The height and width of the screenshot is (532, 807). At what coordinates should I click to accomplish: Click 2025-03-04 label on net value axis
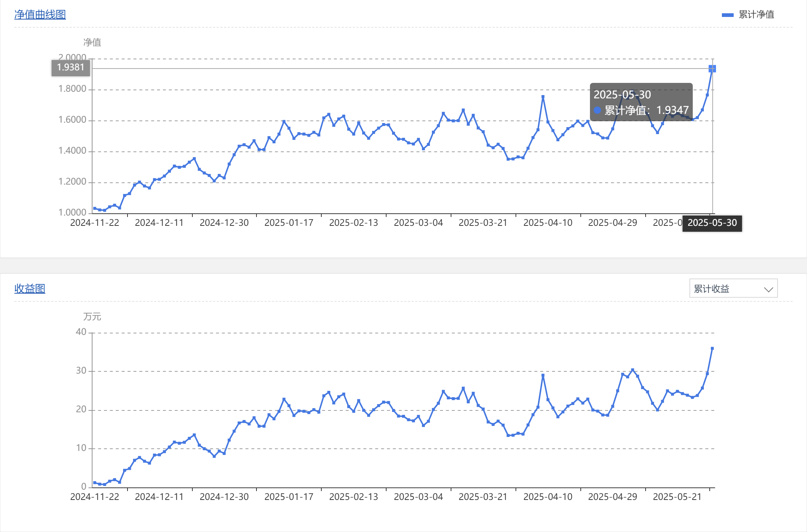tap(418, 223)
